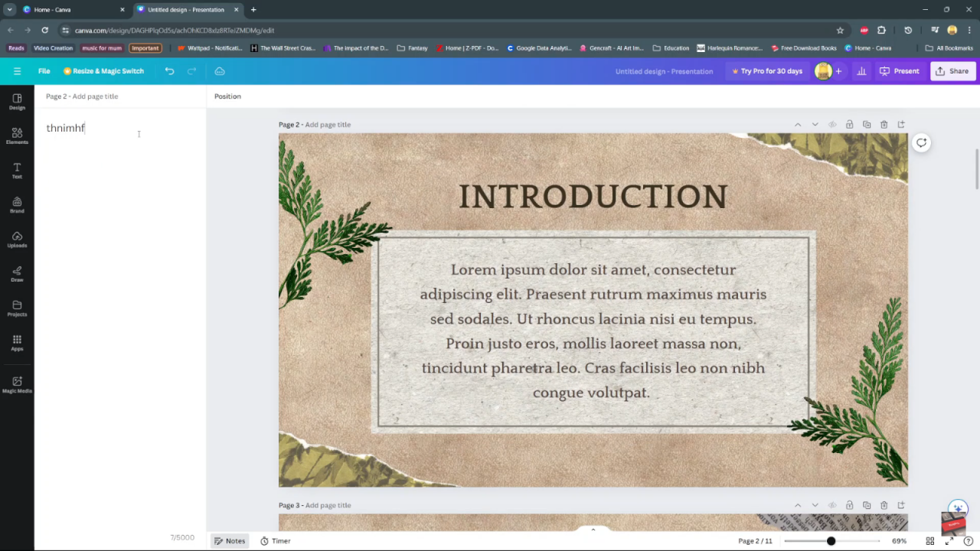The image size is (980, 551).
Task: Select the Draw tool in sidebar
Action: tap(17, 274)
